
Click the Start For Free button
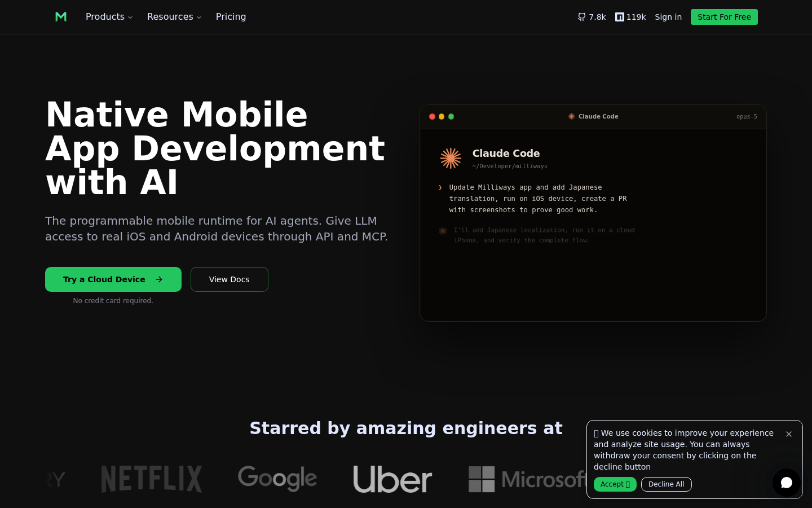[x=724, y=17]
